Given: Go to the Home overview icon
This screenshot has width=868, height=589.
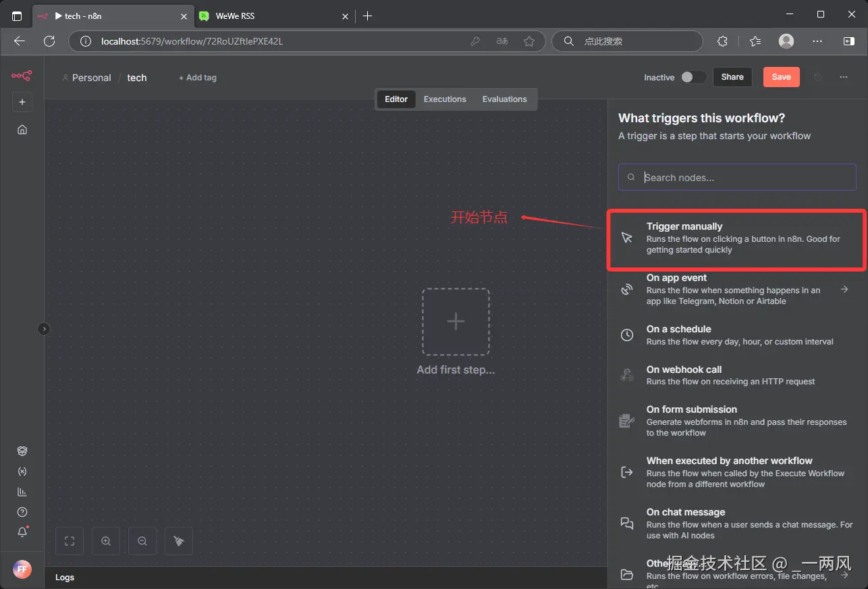Looking at the screenshot, I should click(22, 130).
